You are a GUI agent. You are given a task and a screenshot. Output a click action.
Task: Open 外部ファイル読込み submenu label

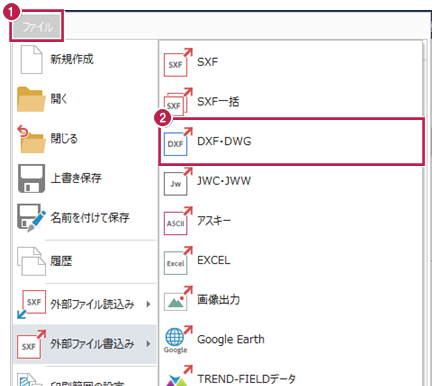(92, 304)
